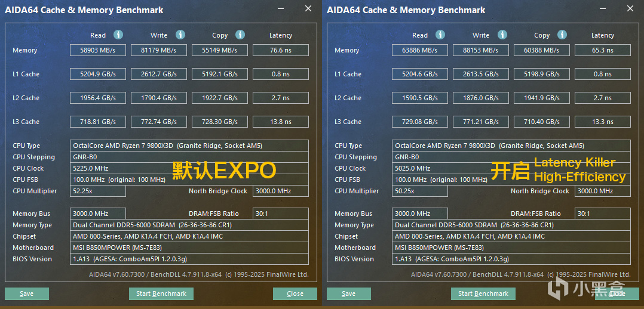Click North Bridge Clock value in right window
This screenshot has height=309, width=644.
click(x=603, y=191)
